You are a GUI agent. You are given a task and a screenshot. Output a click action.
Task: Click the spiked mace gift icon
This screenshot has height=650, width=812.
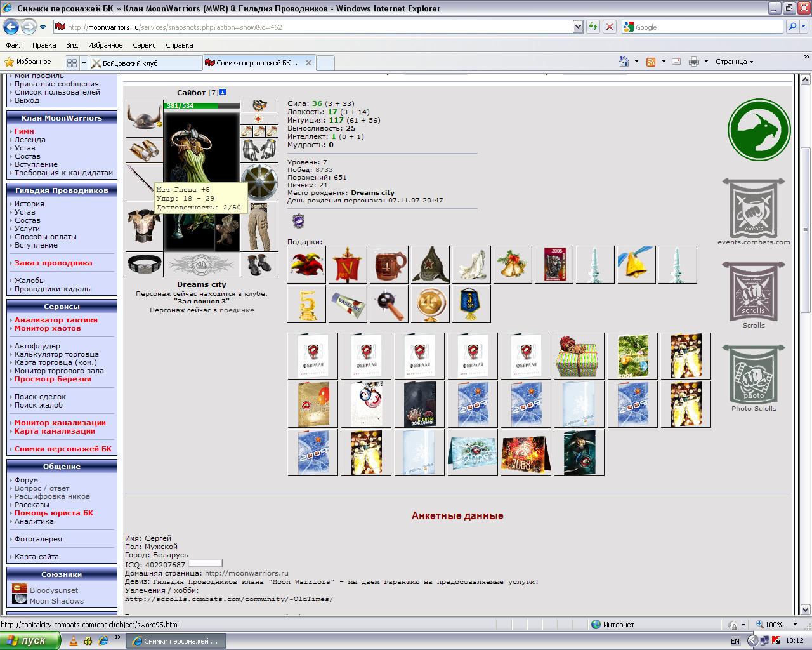(389, 303)
